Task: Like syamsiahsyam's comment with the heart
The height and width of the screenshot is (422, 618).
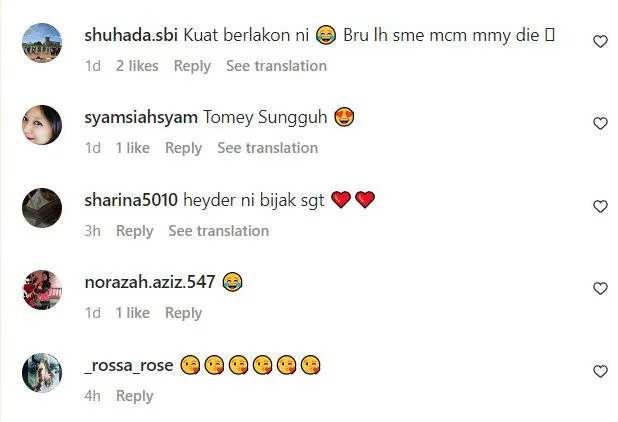Action: coord(600,124)
